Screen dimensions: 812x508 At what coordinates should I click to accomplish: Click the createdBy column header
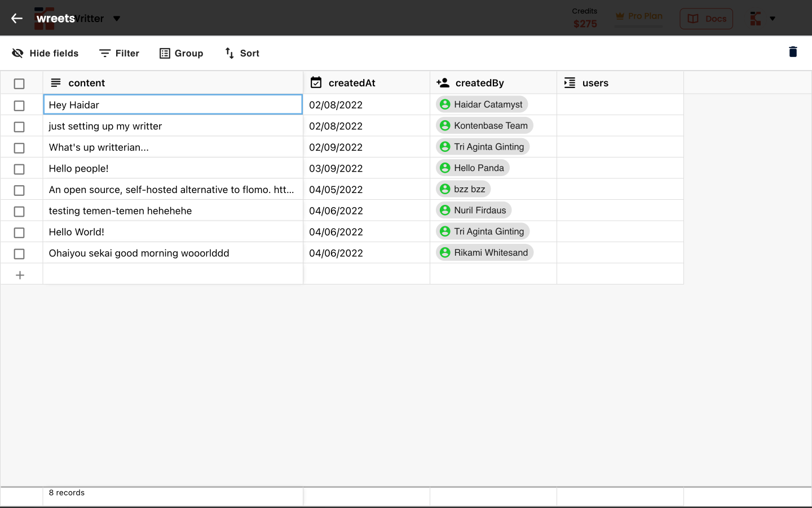click(493, 83)
